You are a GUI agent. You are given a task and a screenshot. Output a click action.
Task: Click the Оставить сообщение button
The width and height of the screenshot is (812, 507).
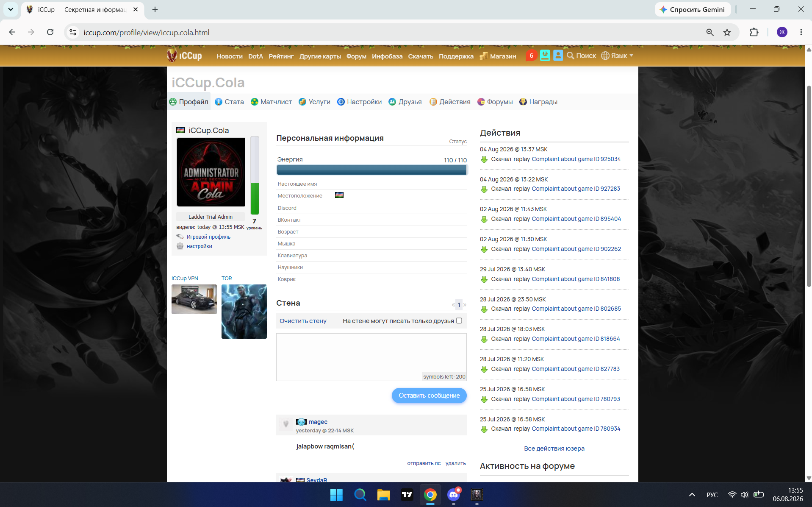click(429, 396)
